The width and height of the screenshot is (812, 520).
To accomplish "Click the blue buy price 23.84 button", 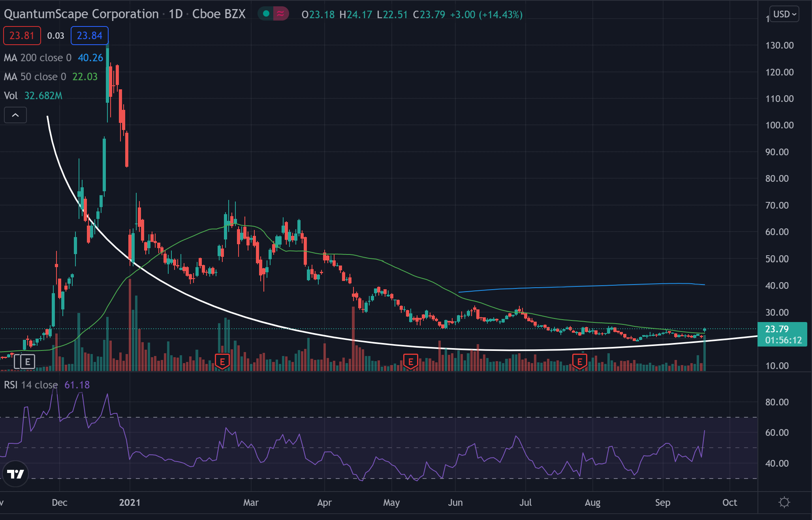I will [90, 36].
